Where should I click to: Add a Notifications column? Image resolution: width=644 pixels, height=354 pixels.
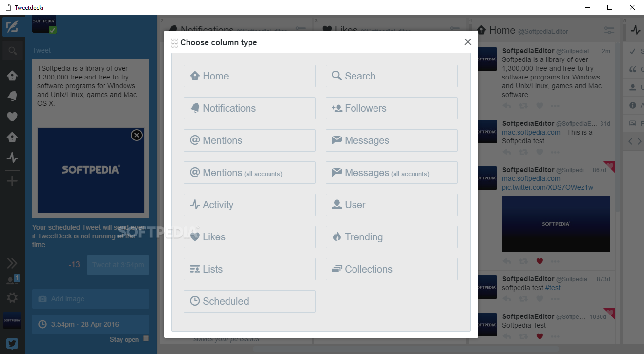(x=249, y=108)
